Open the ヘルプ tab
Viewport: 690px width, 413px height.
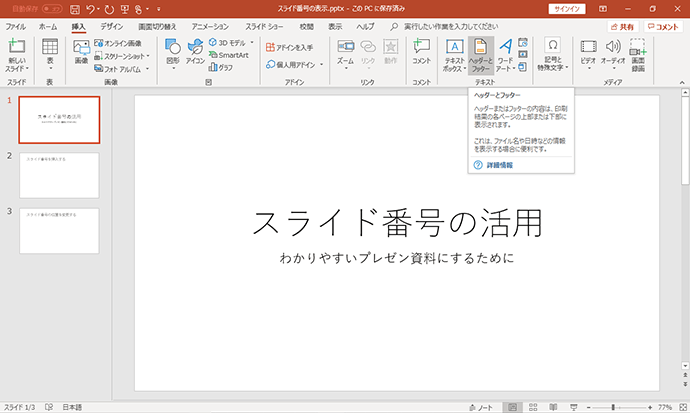(x=365, y=27)
